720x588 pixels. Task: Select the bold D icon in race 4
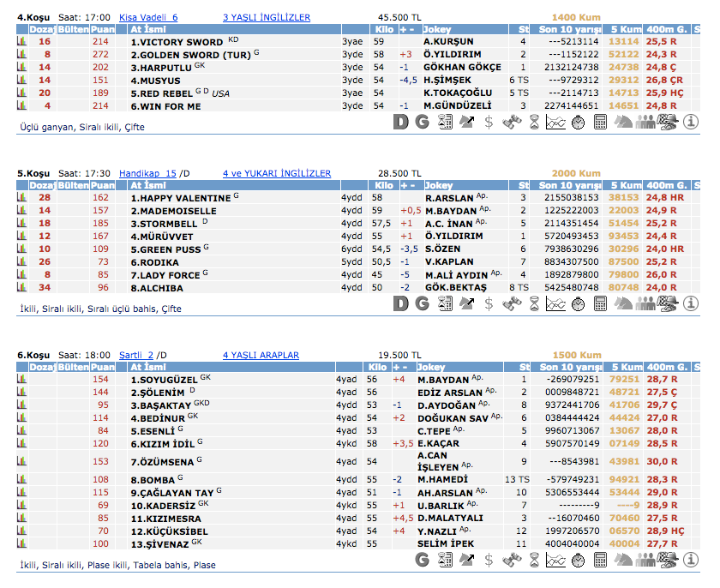[400, 123]
